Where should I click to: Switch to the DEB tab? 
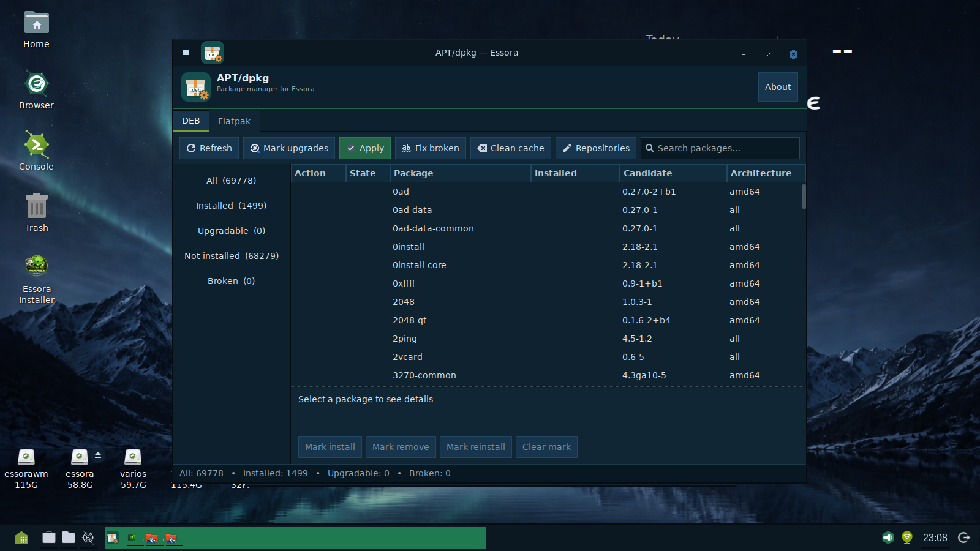[191, 121]
